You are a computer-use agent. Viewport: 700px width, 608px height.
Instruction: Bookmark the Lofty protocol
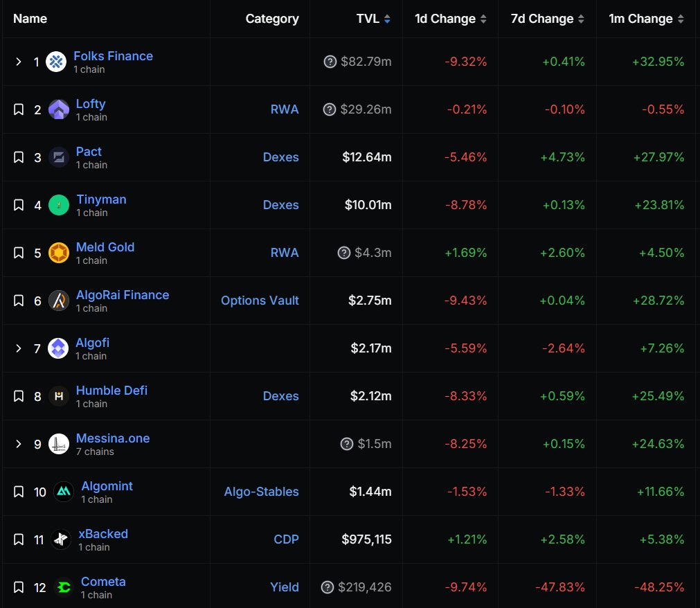[18, 109]
